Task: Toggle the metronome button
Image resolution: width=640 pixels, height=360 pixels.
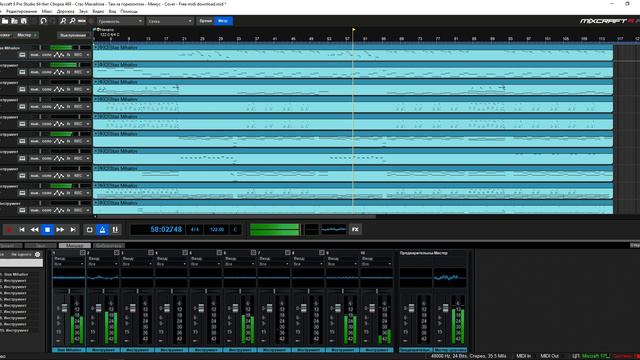Action: pyautogui.click(x=102, y=230)
